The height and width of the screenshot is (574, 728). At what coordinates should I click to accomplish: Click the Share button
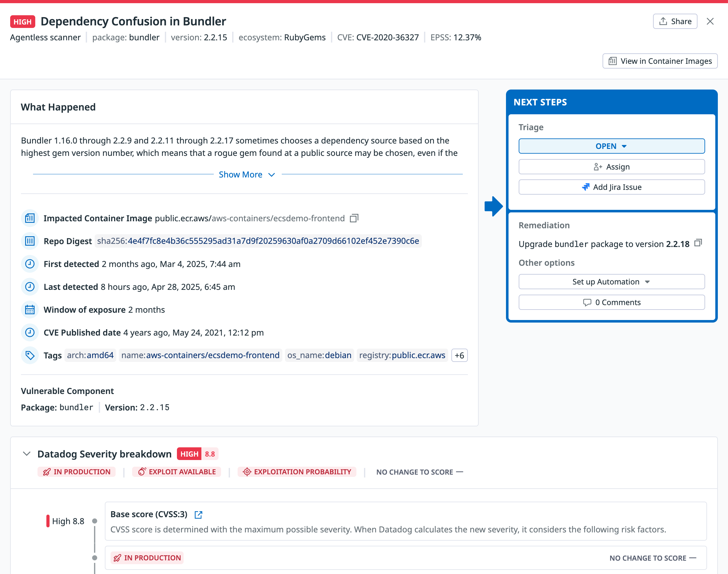pos(675,22)
